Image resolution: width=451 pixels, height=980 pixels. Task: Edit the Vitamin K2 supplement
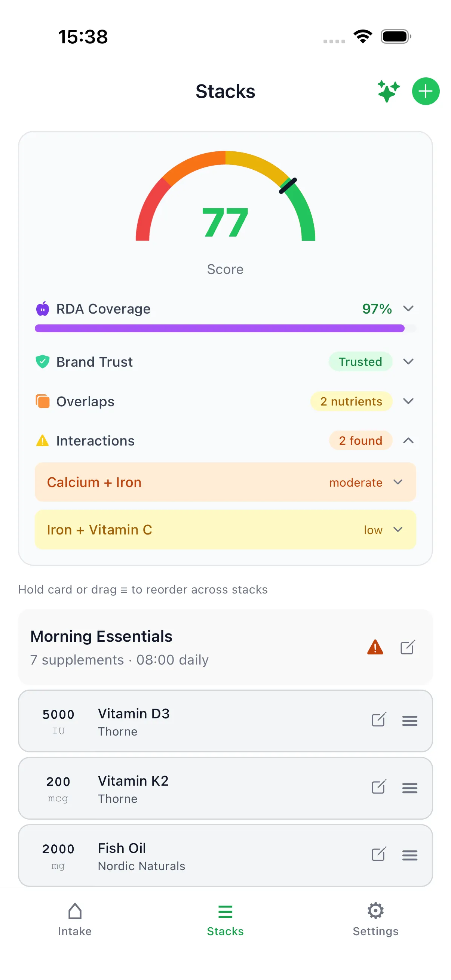[x=379, y=787]
